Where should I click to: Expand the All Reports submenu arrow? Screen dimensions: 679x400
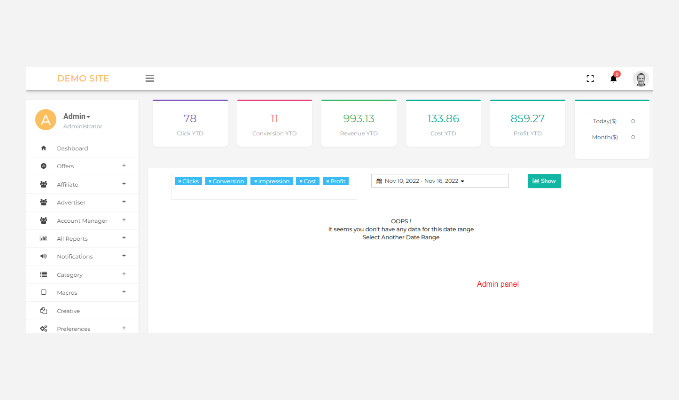tap(124, 238)
